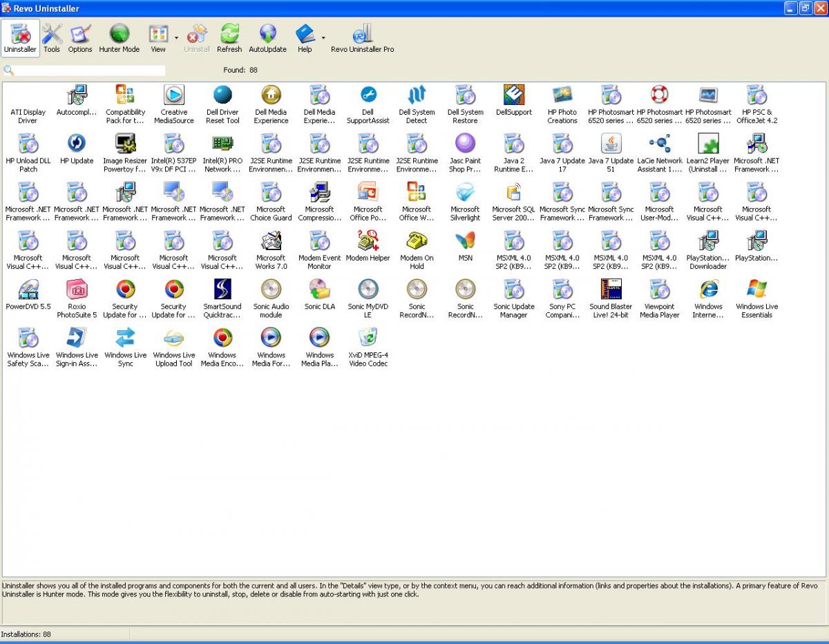The width and height of the screenshot is (829, 644).
Task: Select Roxio PhotoSuite 5 icon
Action: tap(77, 289)
